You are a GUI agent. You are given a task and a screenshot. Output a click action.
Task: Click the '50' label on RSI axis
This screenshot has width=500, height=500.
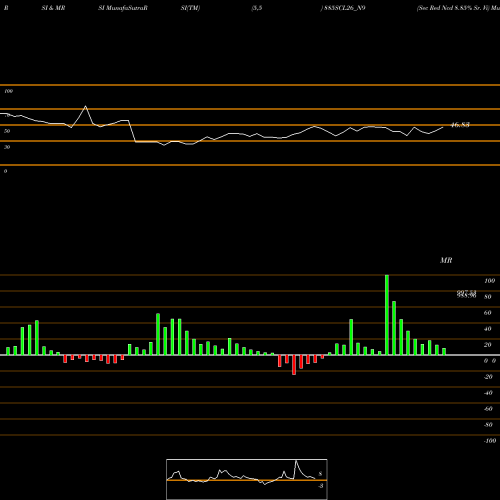tap(7, 131)
